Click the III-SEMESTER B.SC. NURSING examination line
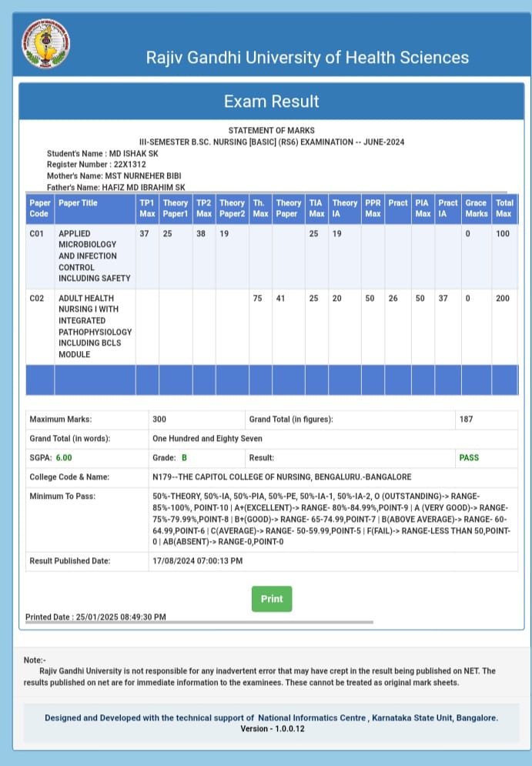This screenshot has height=766, width=532. point(272,142)
